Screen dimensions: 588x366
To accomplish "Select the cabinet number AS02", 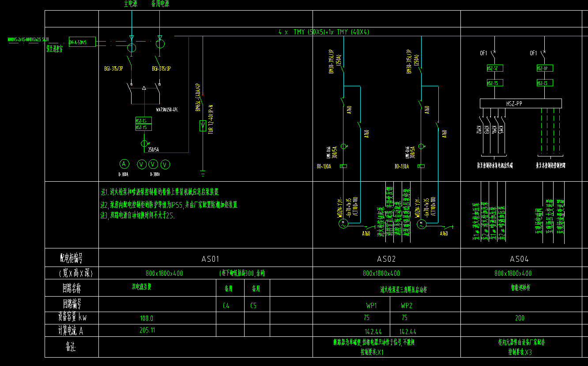I will (x=386, y=259).
